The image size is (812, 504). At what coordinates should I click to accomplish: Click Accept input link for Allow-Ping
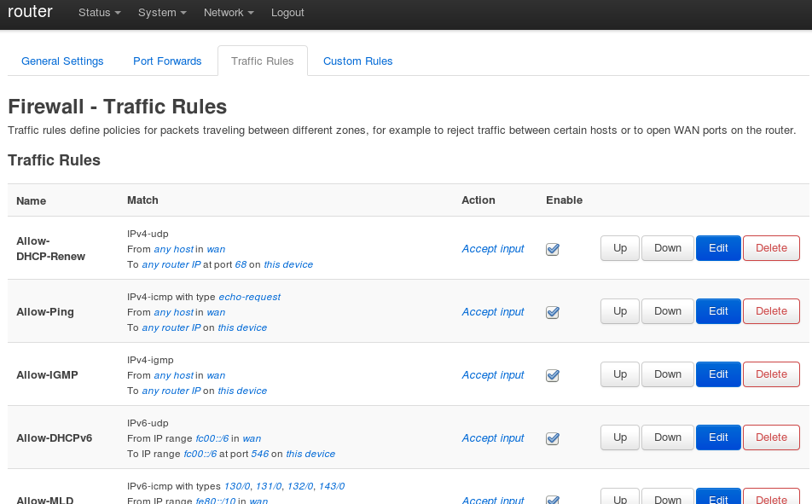pos(492,312)
